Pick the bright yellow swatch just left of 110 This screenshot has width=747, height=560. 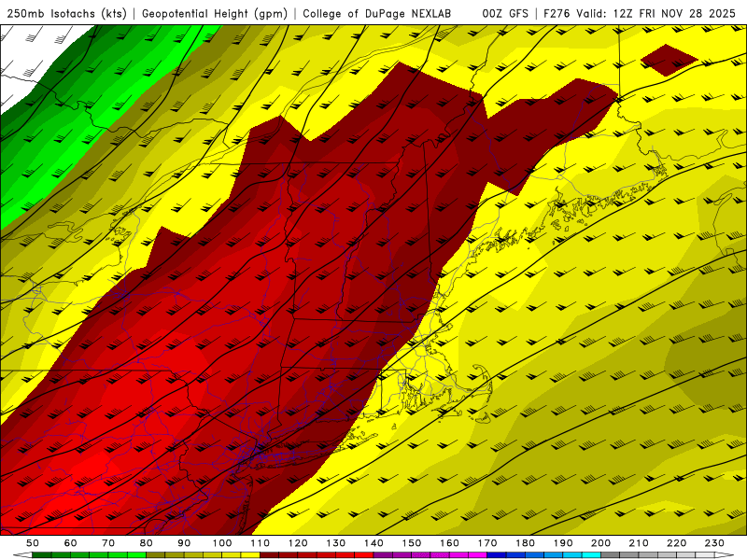click(250, 555)
